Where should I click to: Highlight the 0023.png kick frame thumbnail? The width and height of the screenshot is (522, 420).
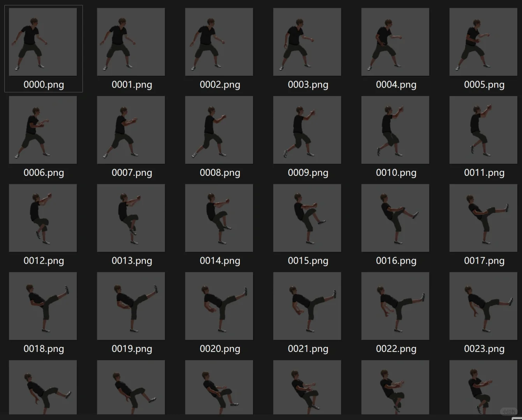click(483, 306)
